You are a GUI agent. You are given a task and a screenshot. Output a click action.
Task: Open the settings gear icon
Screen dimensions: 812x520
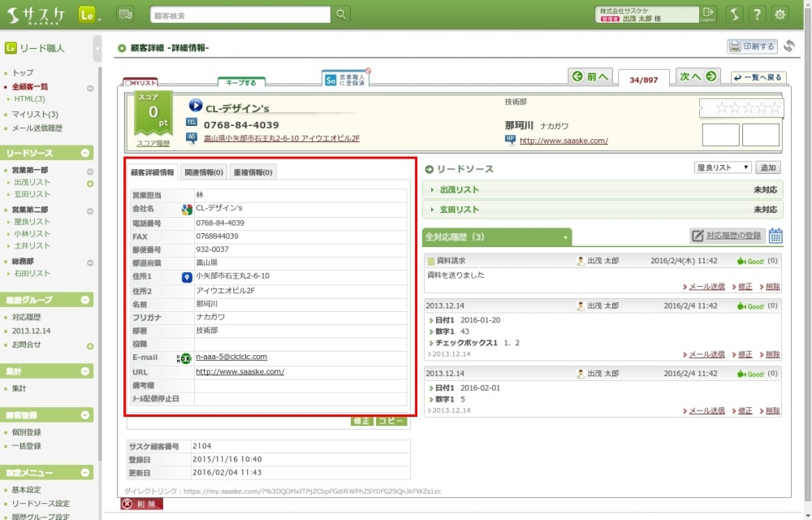pos(780,15)
